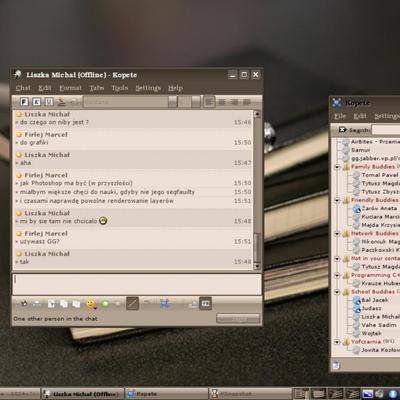Click the message 'do czego on niby jest ?'

click(54, 122)
